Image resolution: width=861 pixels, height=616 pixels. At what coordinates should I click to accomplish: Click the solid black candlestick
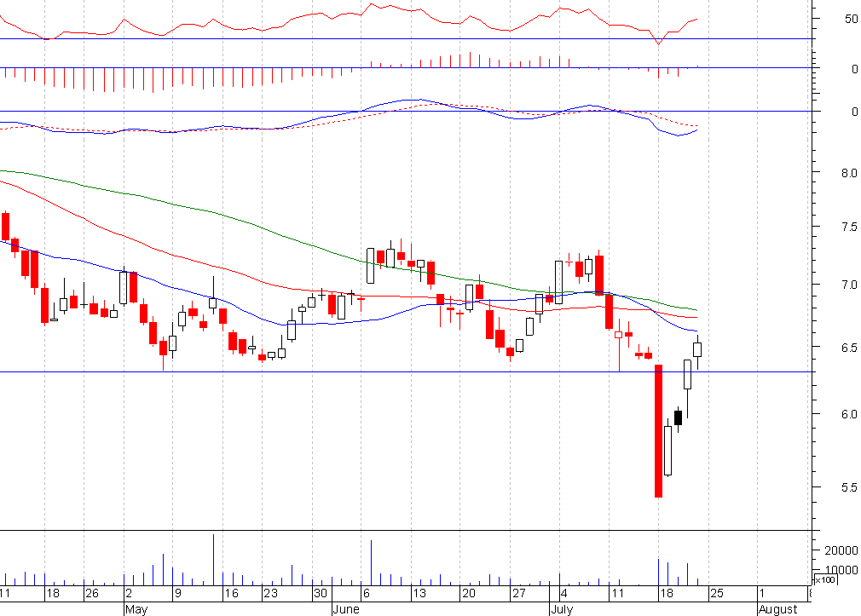679,417
